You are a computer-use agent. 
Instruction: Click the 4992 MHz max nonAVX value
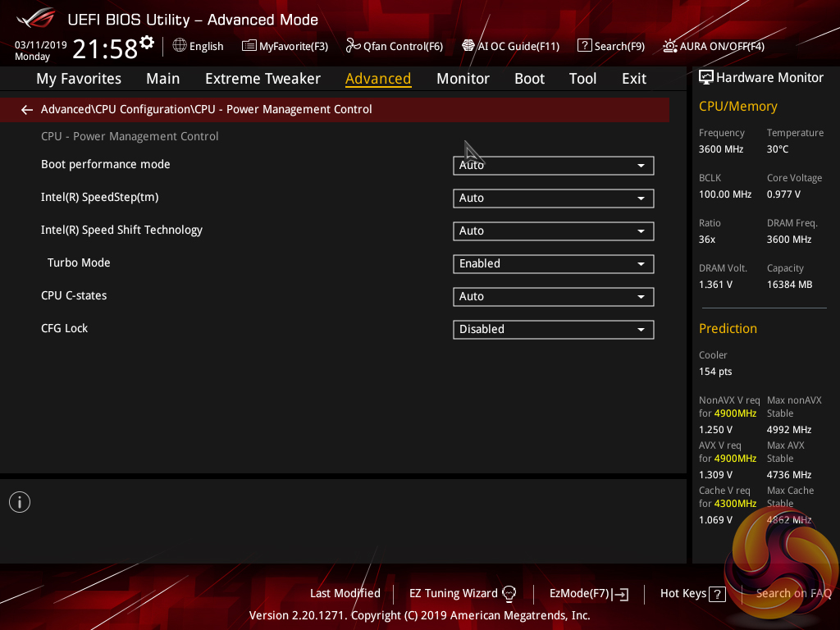(x=788, y=430)
